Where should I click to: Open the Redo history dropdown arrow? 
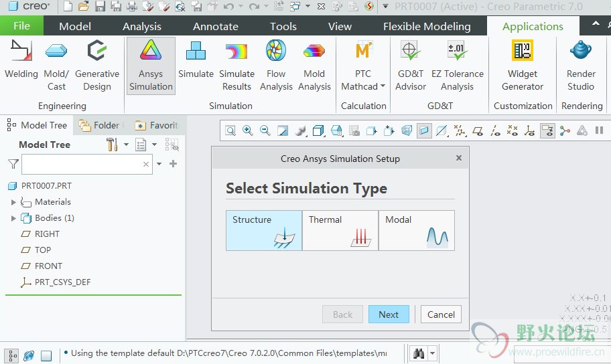266,6
